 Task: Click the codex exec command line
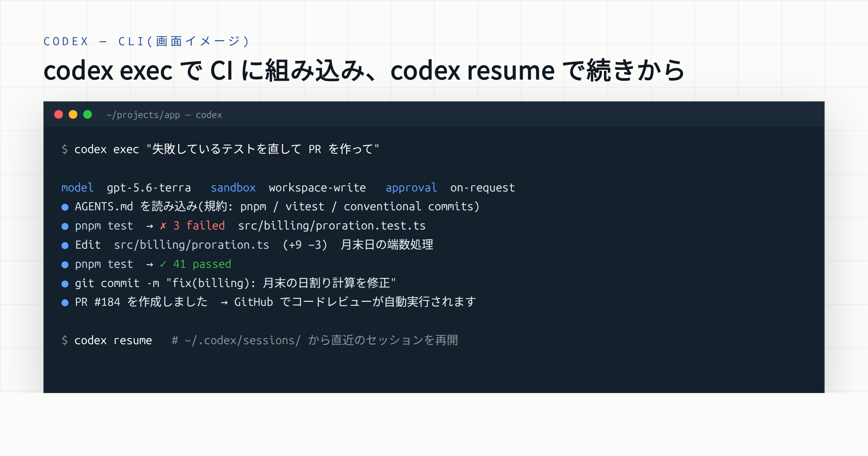(220, 149)
